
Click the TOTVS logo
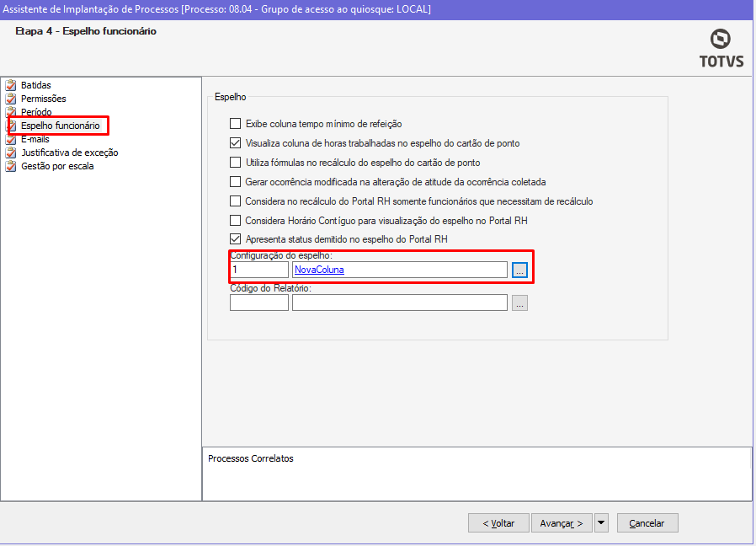pos(721,48)
